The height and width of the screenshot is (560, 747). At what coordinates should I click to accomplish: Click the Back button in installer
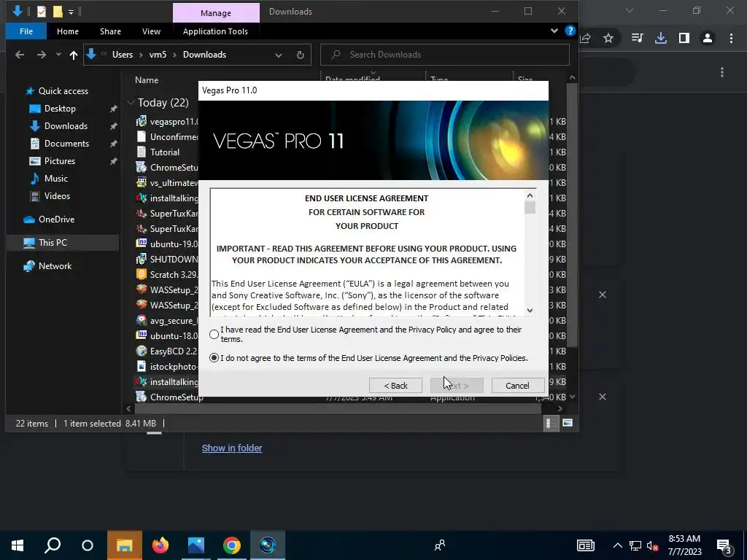pos(395,385)
